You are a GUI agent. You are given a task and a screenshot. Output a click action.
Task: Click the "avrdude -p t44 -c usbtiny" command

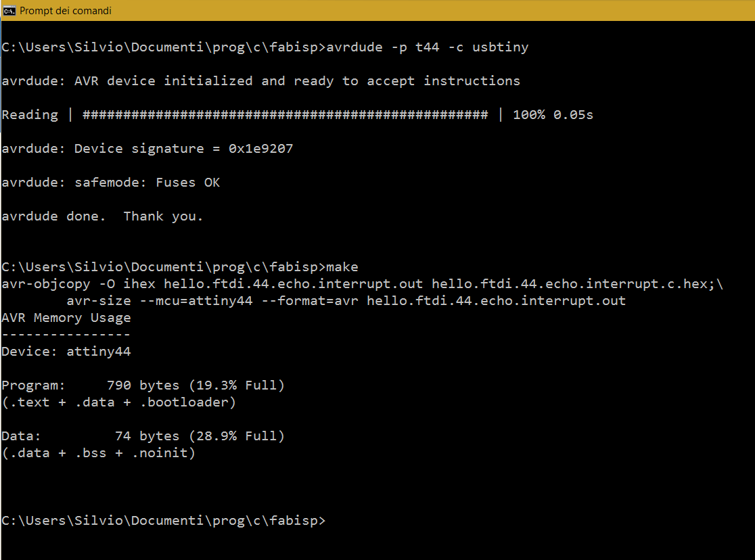(x=427, y=47)
